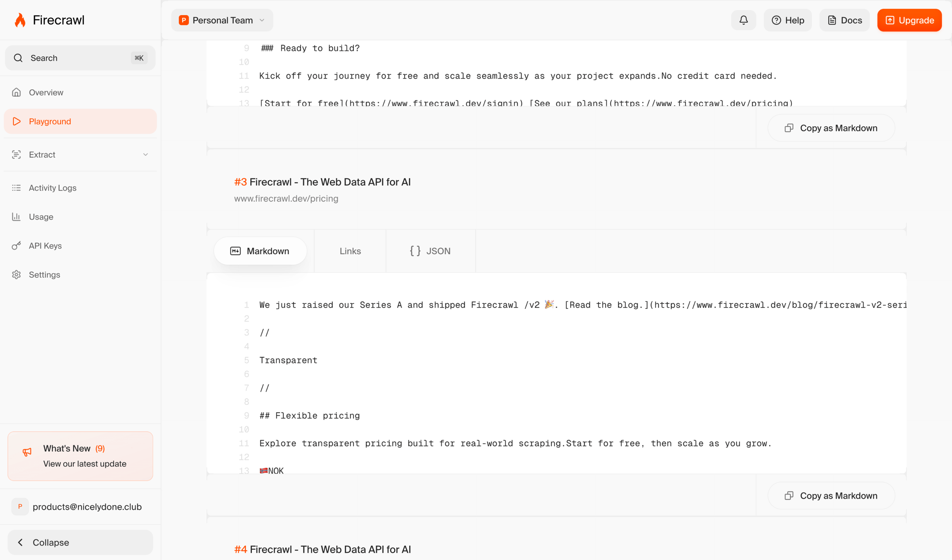Open the Overview home icon
The height and width of the screenshot is (560, 952).
[x=16, y=92]
